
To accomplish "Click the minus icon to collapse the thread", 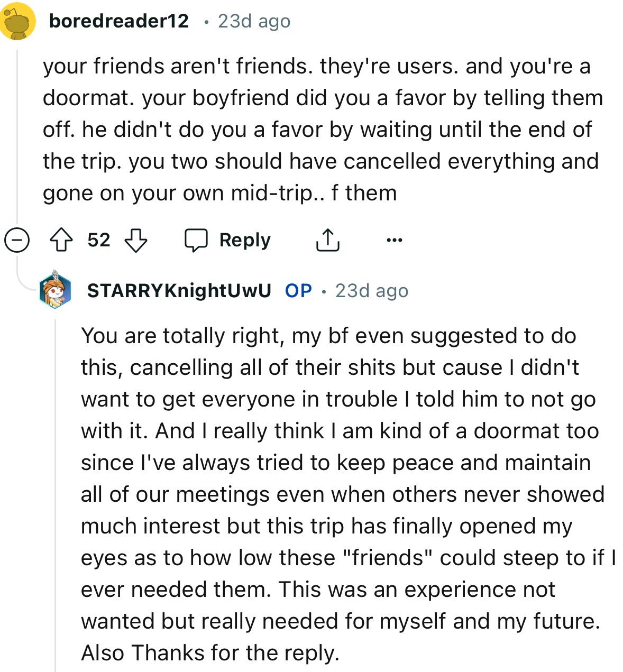I will click(x=17, y=241).
